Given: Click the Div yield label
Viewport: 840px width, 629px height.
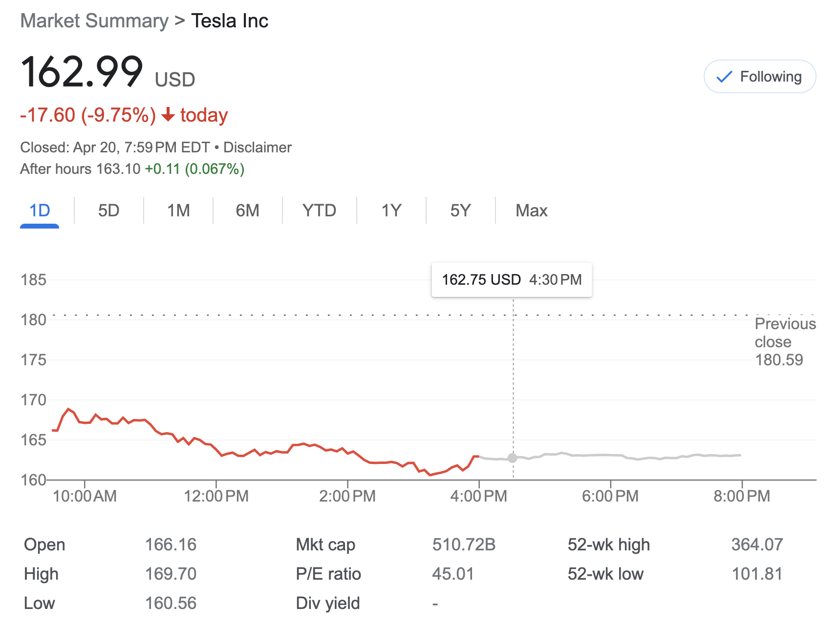Looking at the screenshot, I should pos(328,603).
